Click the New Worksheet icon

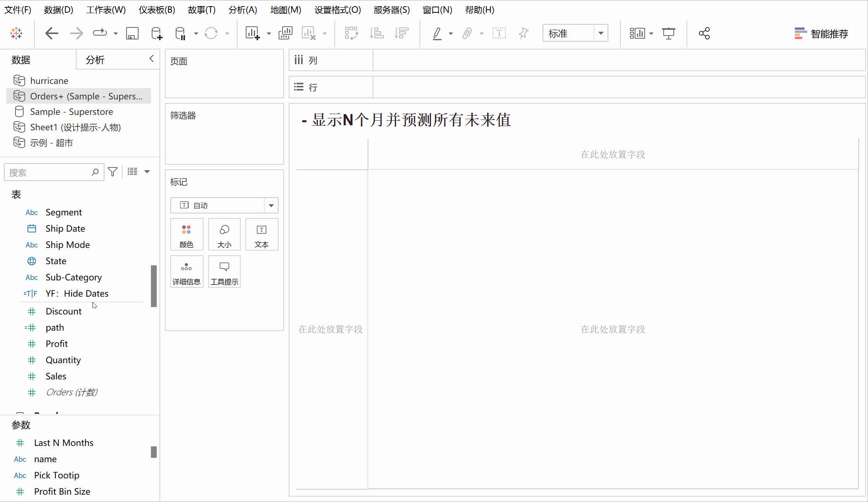click(x=252, y=34)
